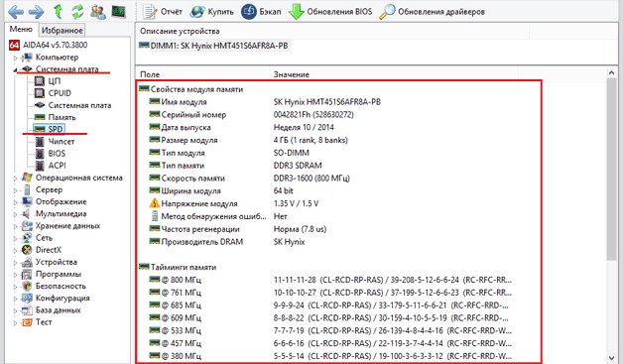The height and width of the screenshot is (364, 623).
Task: Click the Back navigation arrow
Action: 16,12
